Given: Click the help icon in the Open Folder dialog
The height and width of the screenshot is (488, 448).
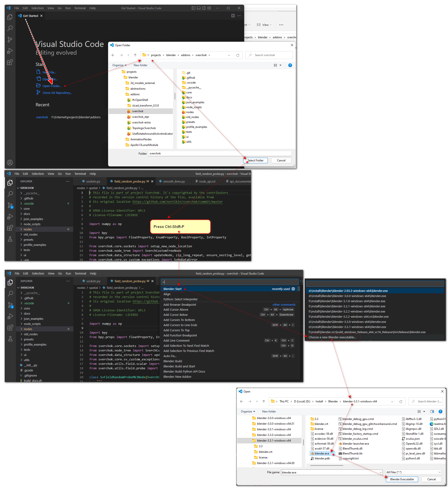Looking at the screenshot, I should coord(290,65).
